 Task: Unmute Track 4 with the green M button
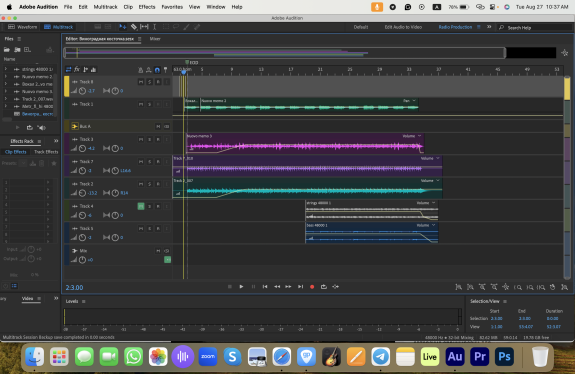pos(141,206)
